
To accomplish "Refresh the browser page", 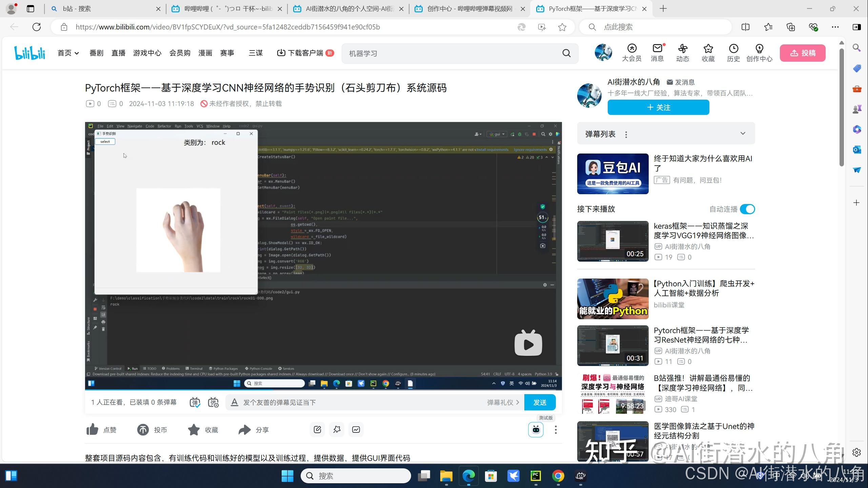I will click(37, 27).
